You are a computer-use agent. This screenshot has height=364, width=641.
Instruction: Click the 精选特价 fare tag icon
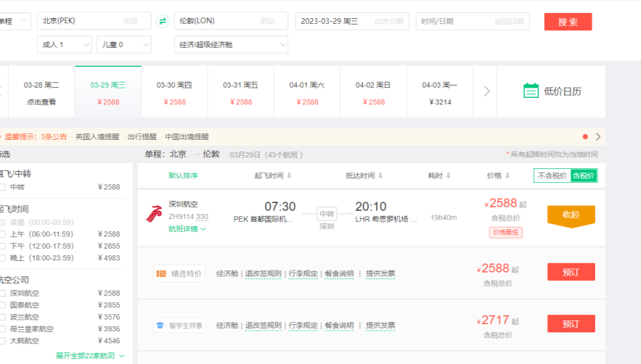point(161,273)
